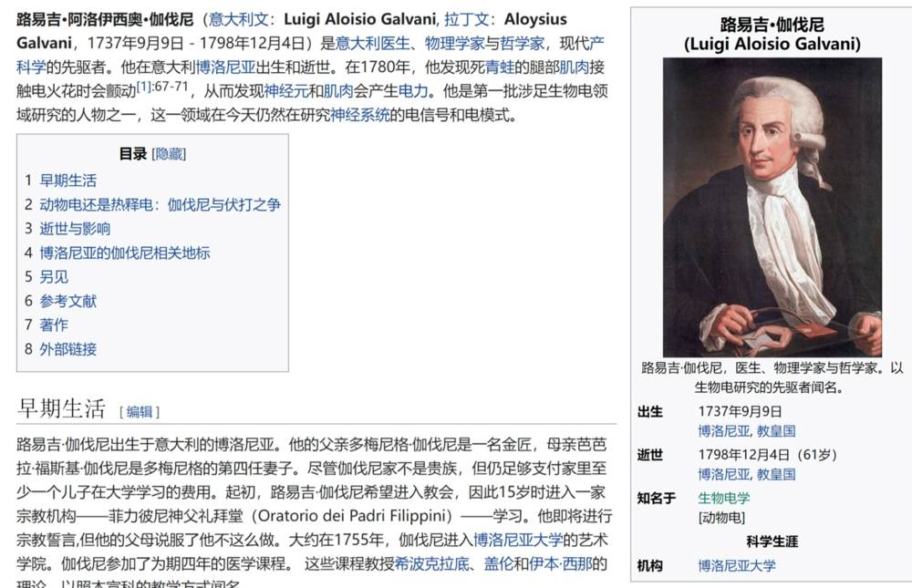Viewport: 912px width, 588px height.
Task: Jump to 参考文献 section in contents
Action: coord(68,301)
